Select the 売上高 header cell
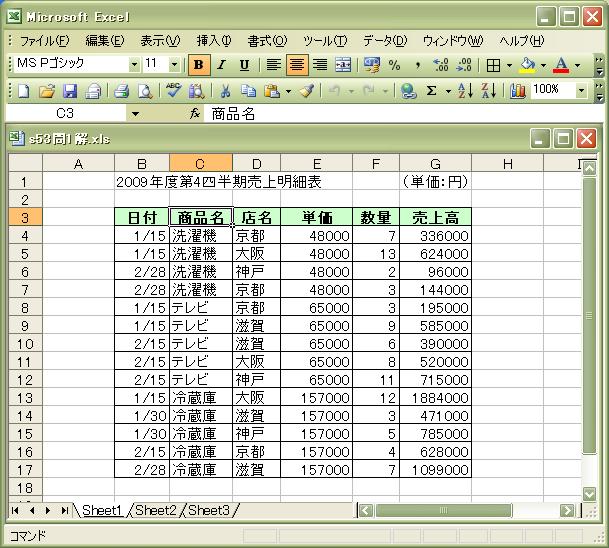 (435, 217)
